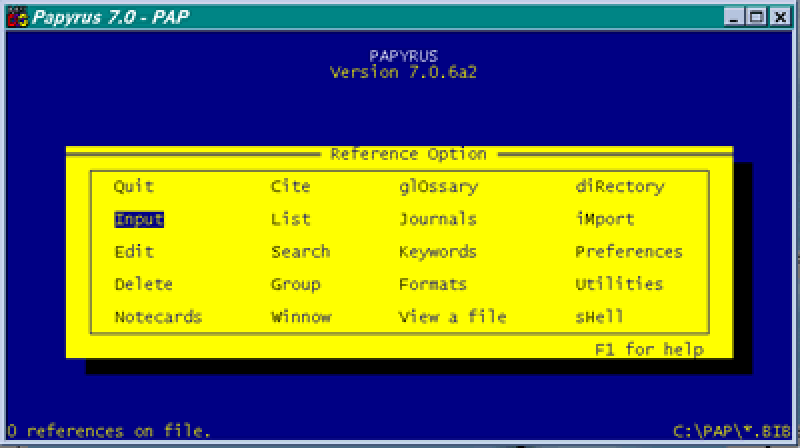The height and width of the screenshot is (448, 800).
Task: Select the glOssary option
Action: click(x=438, y=187)
